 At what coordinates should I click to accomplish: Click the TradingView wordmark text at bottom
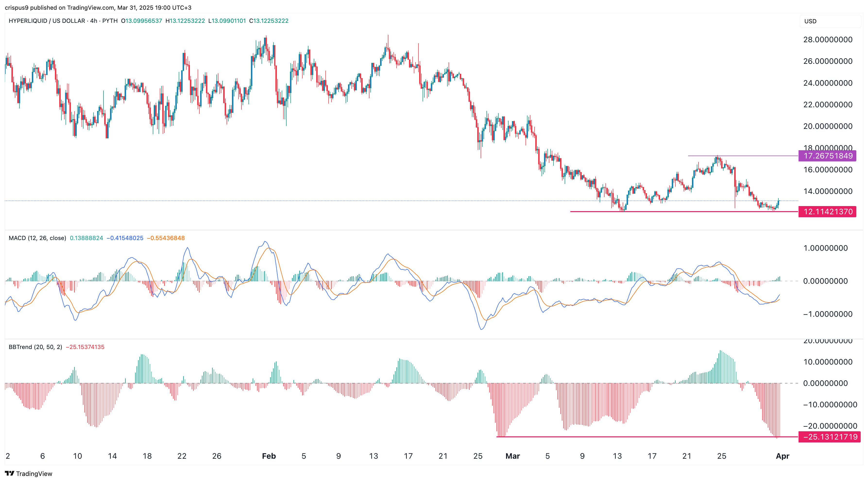click(34, 474)
